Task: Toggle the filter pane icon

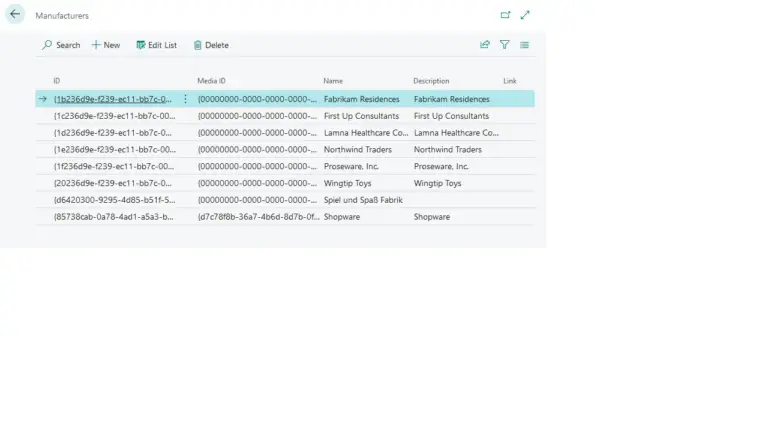Action: (x=504, y=45)
